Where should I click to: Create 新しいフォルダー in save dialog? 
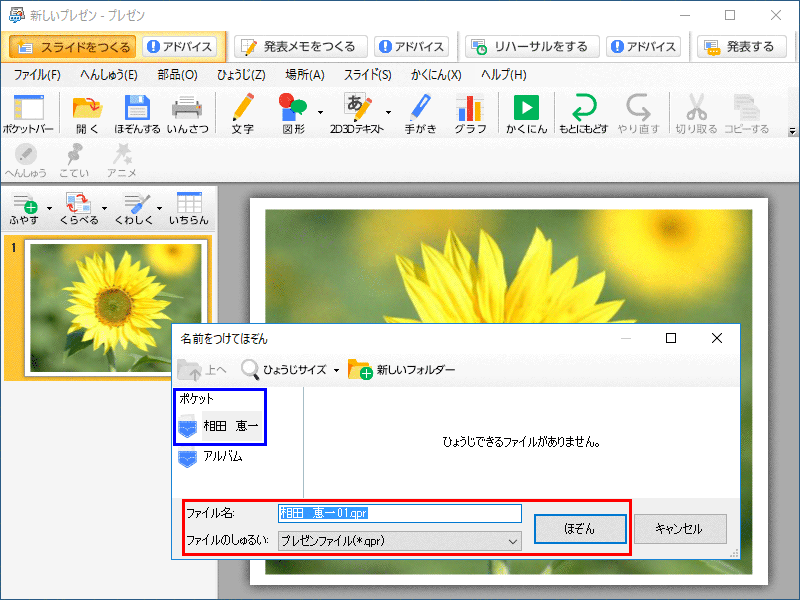click(401, 369)
